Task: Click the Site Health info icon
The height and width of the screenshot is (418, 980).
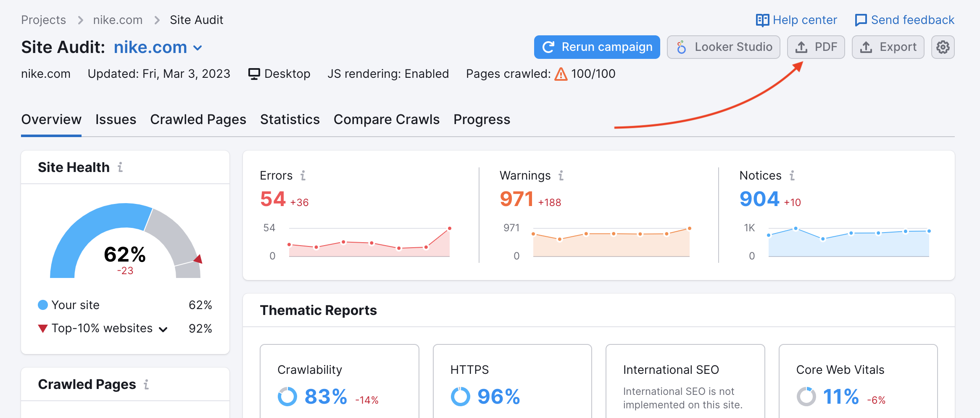Action: point(120,167)
